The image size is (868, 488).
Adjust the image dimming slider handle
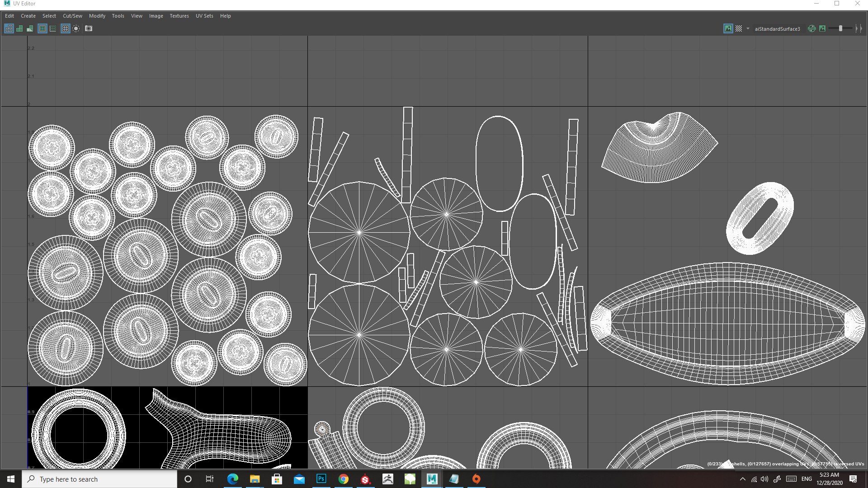pyautogui.click(x=840, y=28)
